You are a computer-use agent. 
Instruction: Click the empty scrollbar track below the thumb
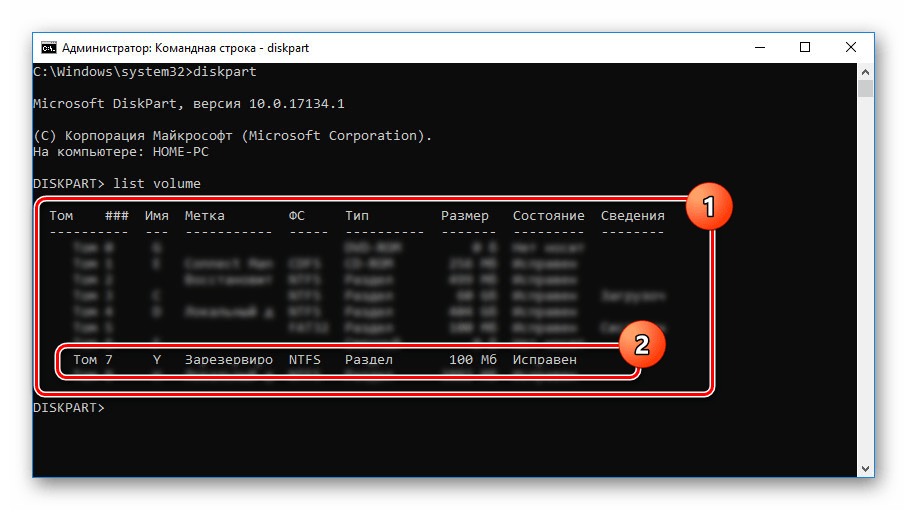pos(866,300)
